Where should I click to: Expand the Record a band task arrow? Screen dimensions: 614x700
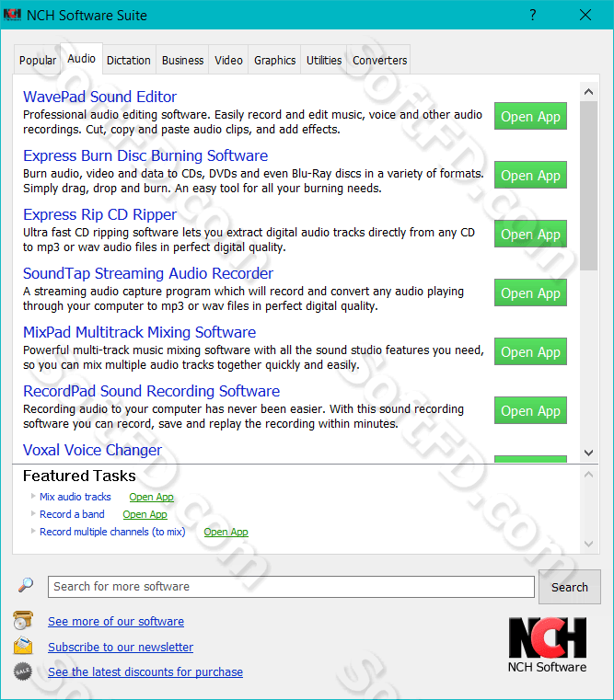coord(33,513)
